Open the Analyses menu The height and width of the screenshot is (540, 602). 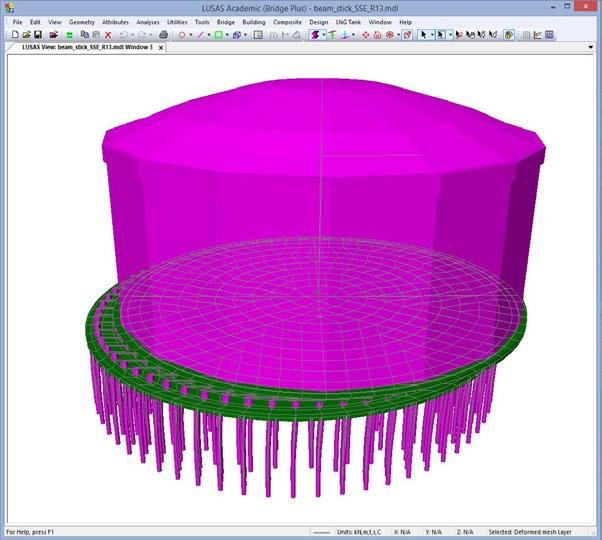[148, 22]
